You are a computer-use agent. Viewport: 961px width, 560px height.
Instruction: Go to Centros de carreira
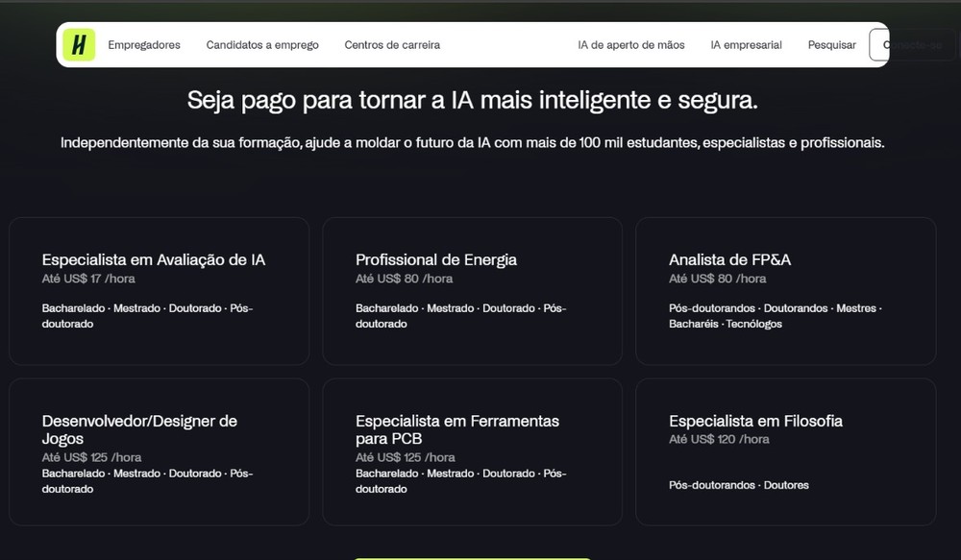click(x=392, y=45)
